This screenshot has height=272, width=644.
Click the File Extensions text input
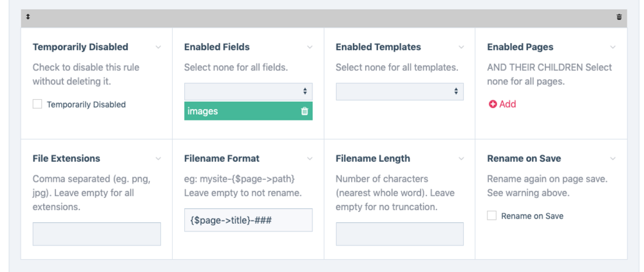[x=97, y=234]
